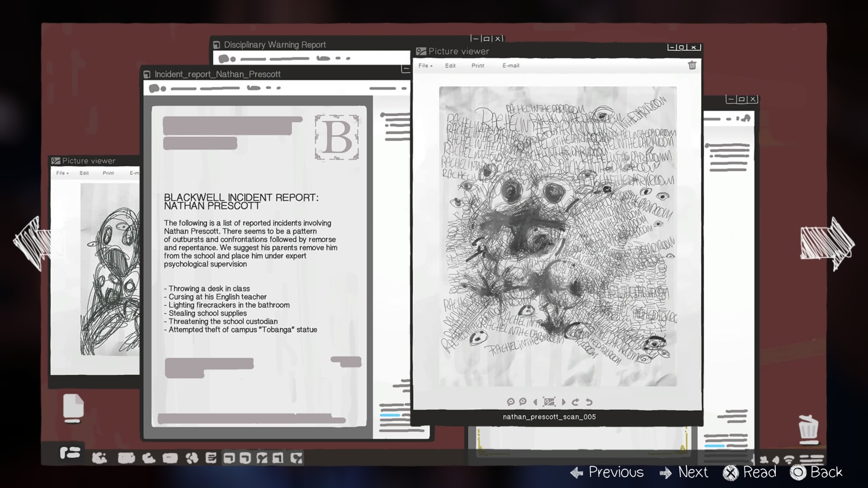868x488 pixels.
Task: Open the Edit menu in front Picture viewer
Action: click(450, 66)
